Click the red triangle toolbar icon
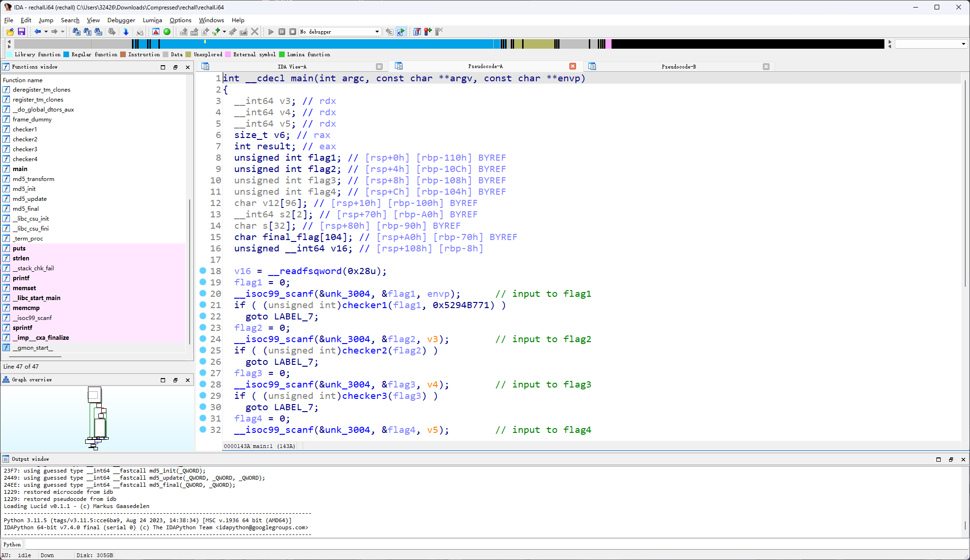This screenshot has width=970, height=560. (156, 32)
